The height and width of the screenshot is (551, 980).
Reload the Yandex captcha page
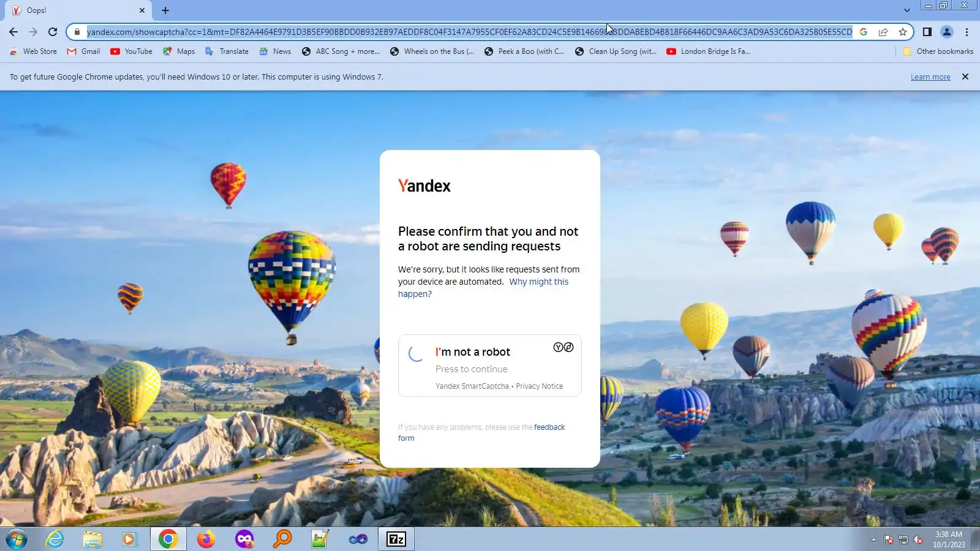click(x=53, y=32)
